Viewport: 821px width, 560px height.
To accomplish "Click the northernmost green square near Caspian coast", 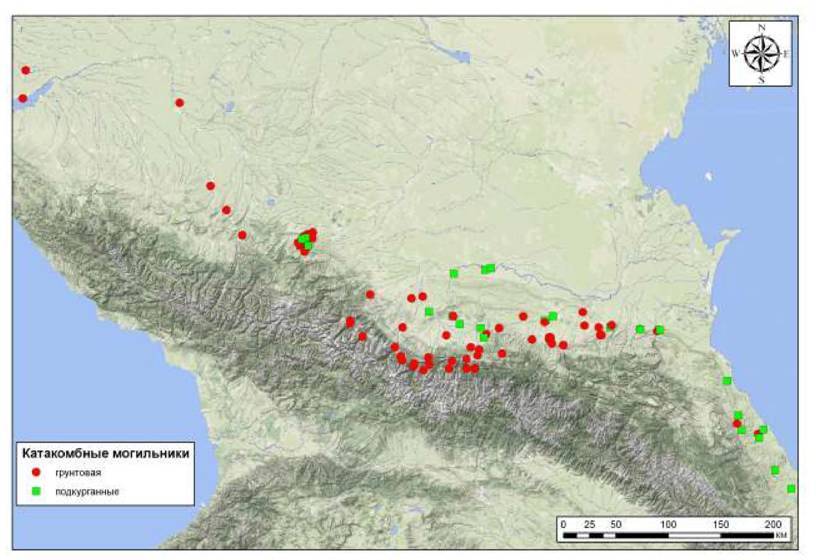I will pos(727,380).
